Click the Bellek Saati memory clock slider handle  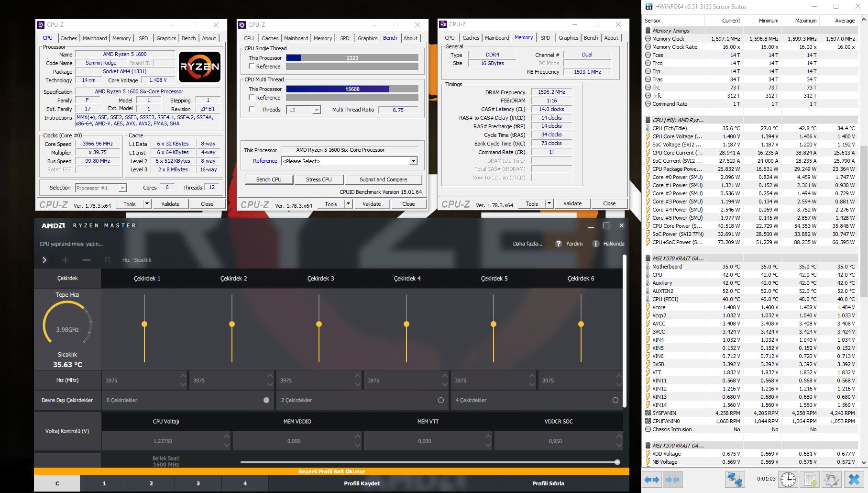[x=617, y=462]
